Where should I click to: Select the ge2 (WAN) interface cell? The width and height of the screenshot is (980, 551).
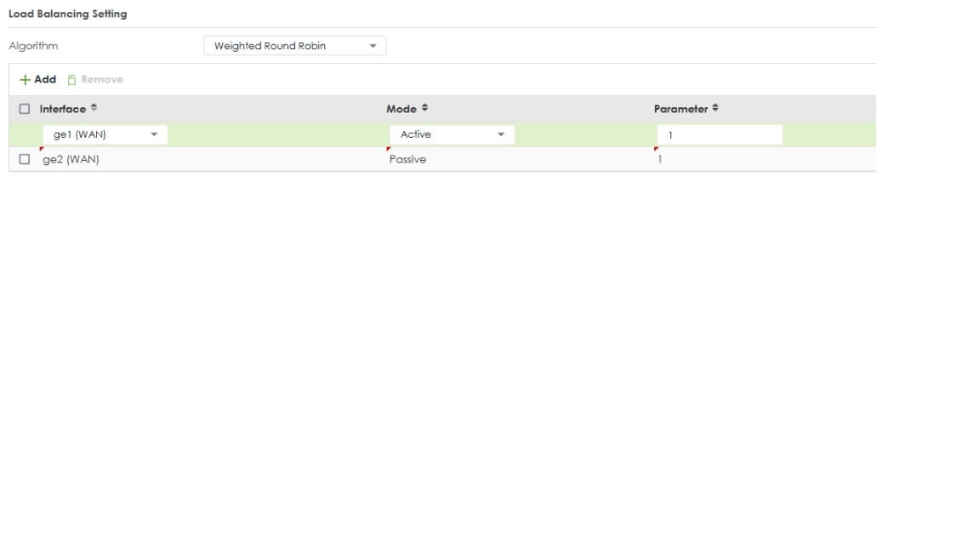[x=71, y=159]
